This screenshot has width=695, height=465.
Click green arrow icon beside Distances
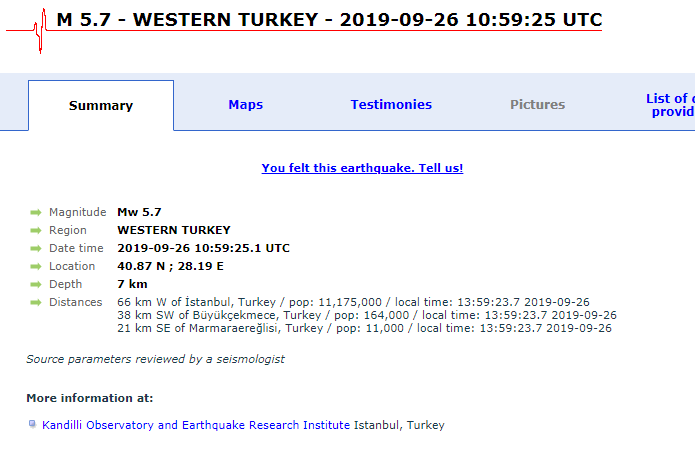[x=35, y=302]
